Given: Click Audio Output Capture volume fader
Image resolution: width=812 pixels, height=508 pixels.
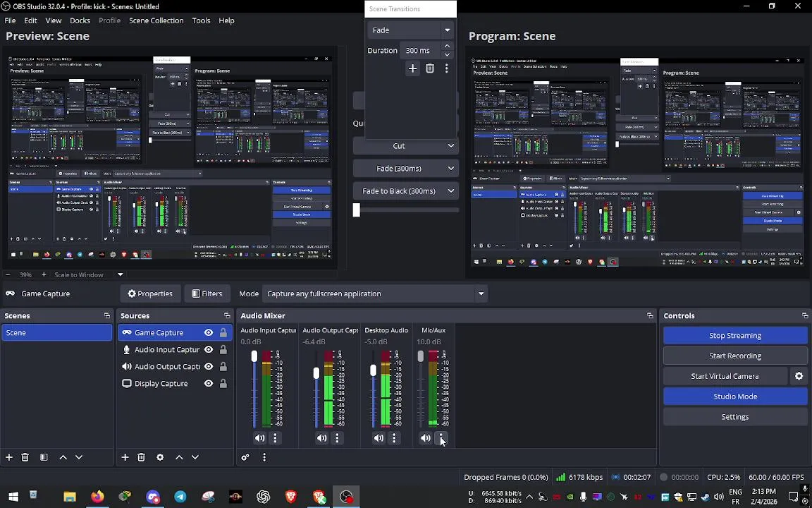Looking at the screenshot, I should pos(316,373).
